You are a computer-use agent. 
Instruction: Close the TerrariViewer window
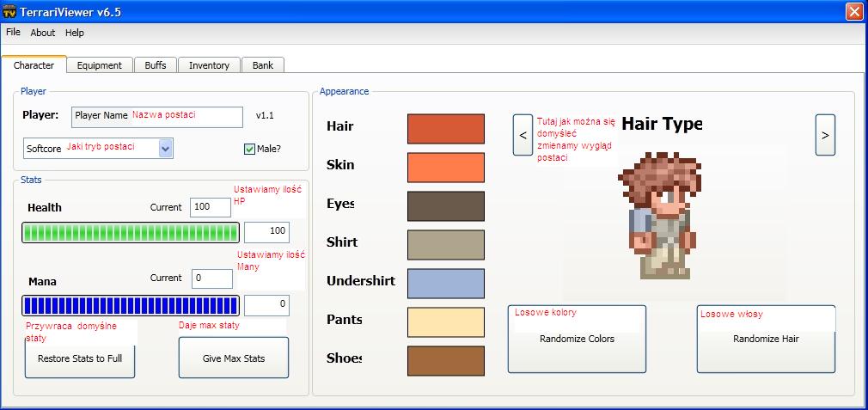pos(855,12)
